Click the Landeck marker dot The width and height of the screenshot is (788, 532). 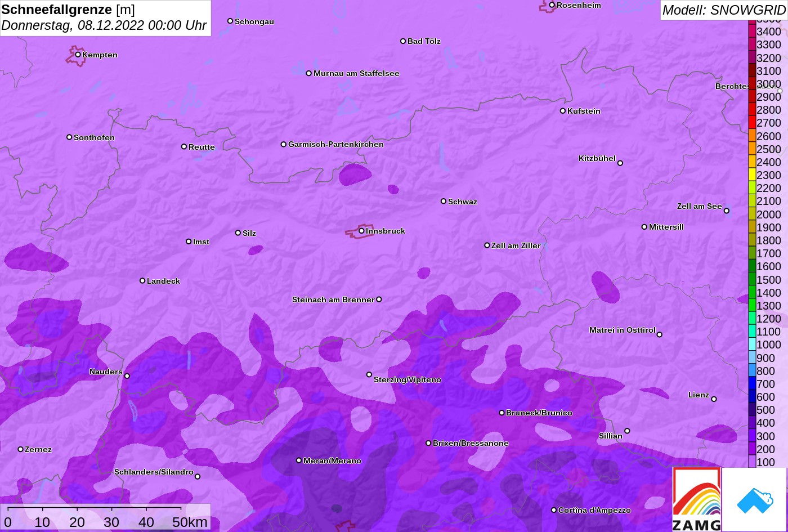click(x=142, y=281)
